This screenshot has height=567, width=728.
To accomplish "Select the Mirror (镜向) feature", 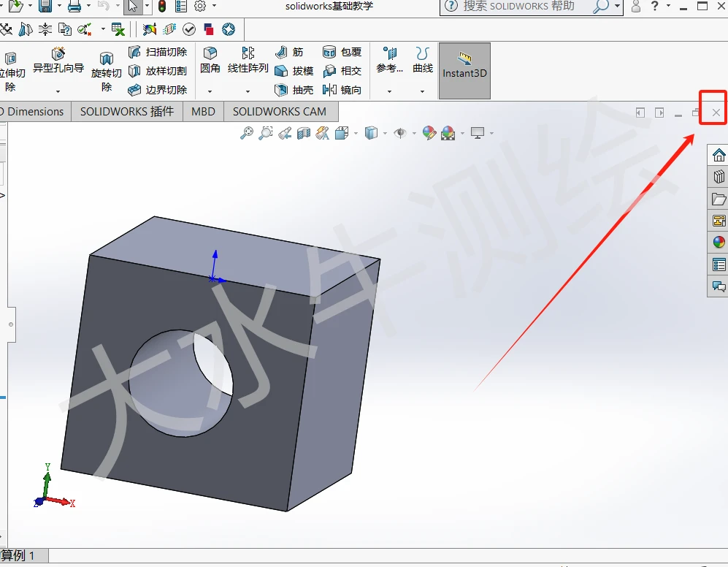I will coord(342,90).
